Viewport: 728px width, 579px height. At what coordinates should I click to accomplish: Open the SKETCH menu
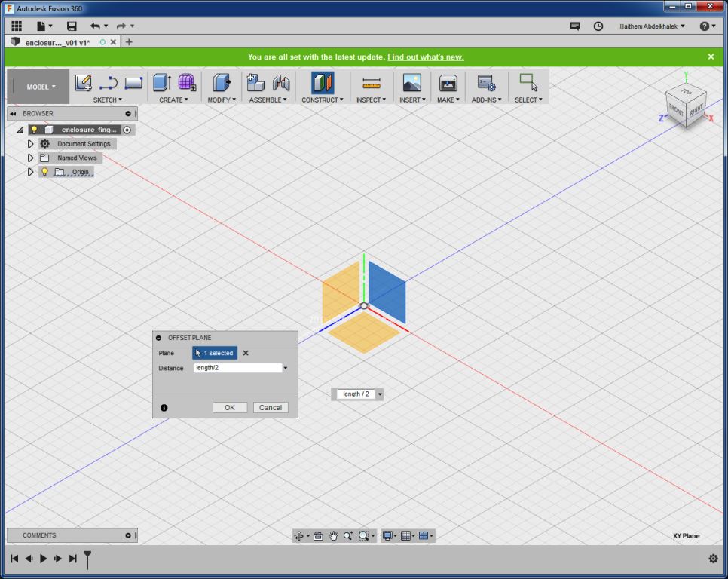click(x=108, y=100)
